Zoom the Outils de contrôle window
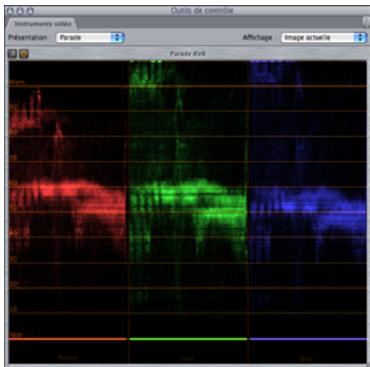This screenshot has width=370, height=367. [30, 11]
